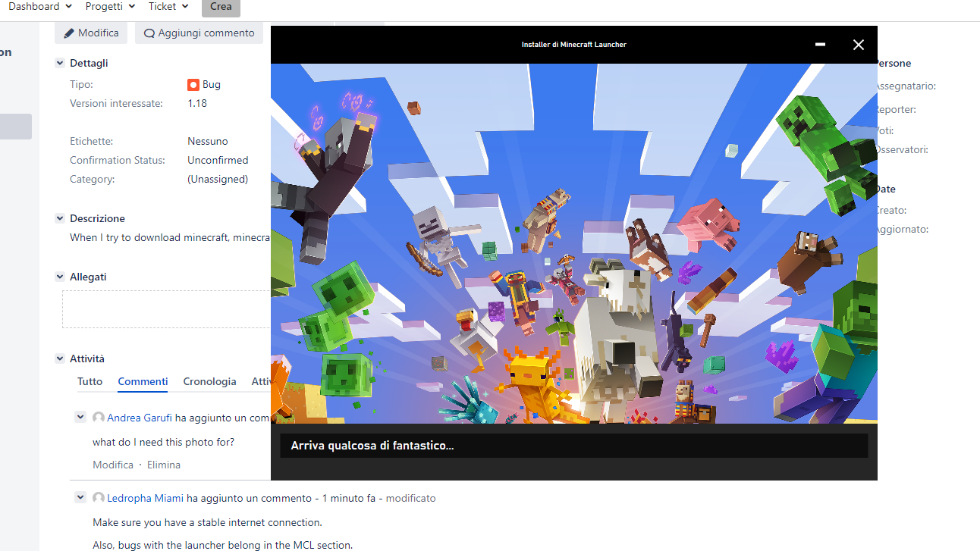
Task: Click the Minecraft artwork in the installer
Action: point(574,243)
